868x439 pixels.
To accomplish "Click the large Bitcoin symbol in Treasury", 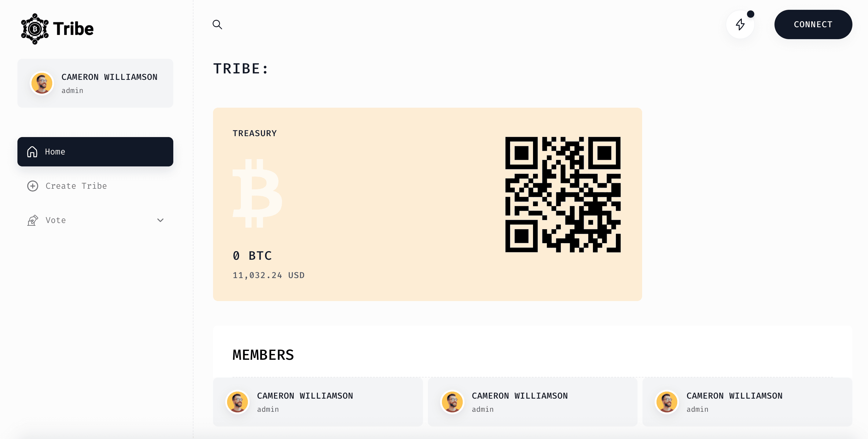I will 257,194.
